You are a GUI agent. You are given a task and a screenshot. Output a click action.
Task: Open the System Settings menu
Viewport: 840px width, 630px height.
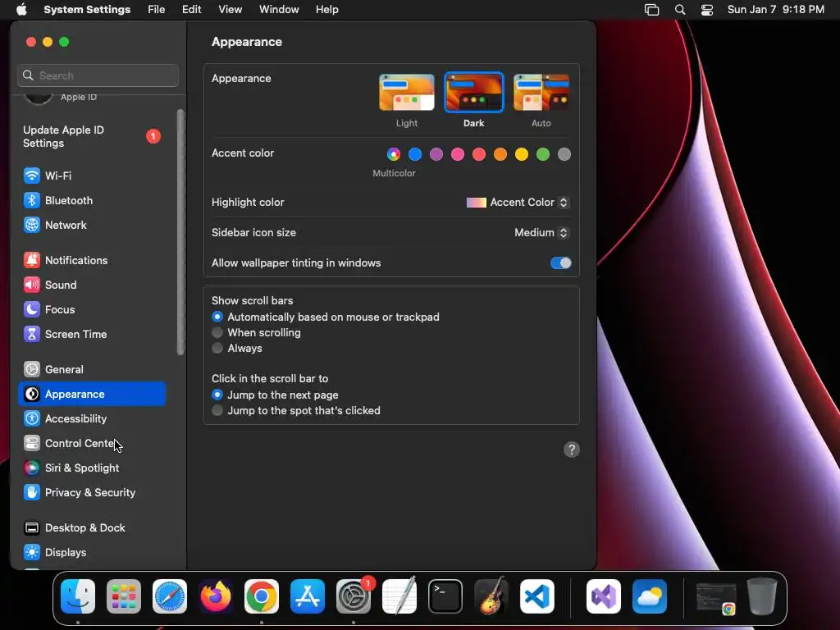[x=87, y=10]
